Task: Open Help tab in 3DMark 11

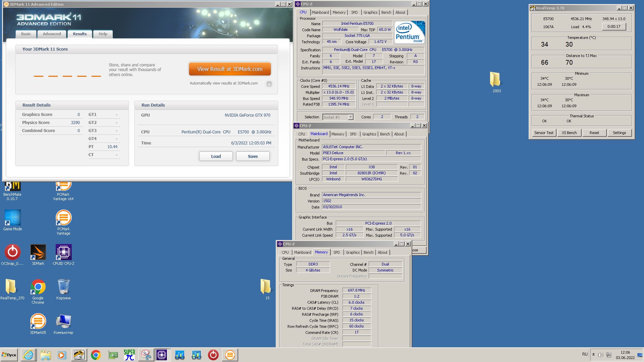Action: point(103,34)
